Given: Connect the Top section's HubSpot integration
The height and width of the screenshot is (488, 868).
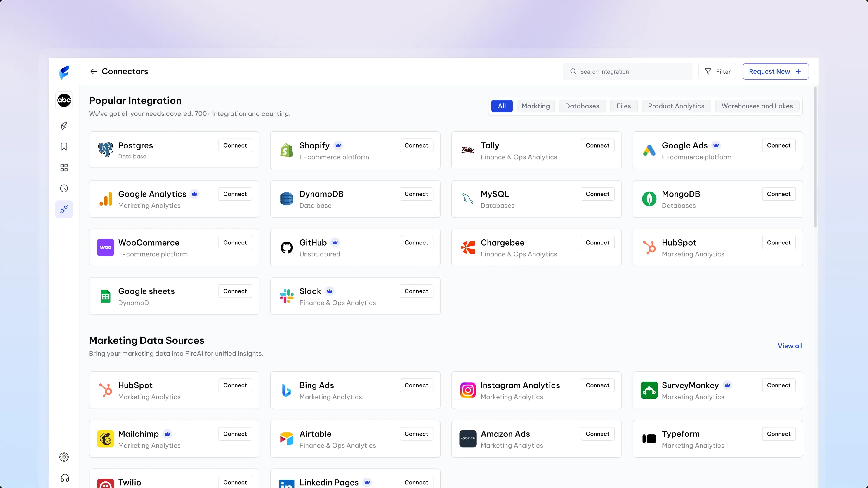Looking at the screenshot, I should click(779, 242).
